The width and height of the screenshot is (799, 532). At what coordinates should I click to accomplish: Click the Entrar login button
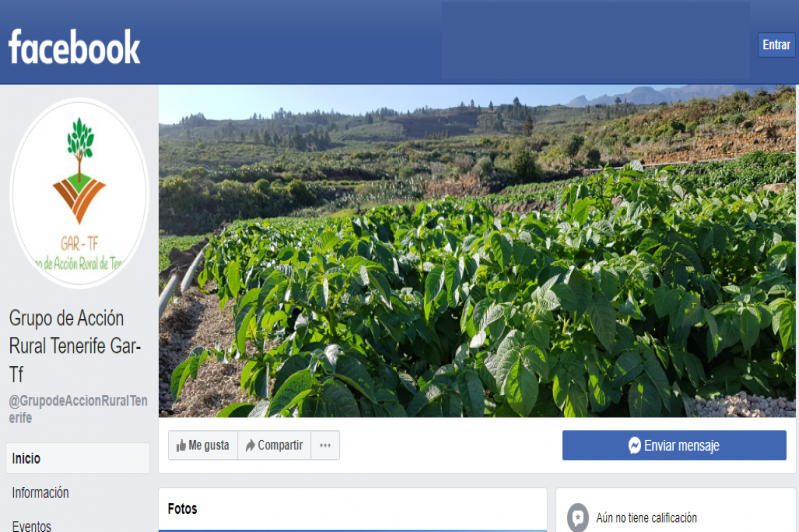[x=776, y=45]
